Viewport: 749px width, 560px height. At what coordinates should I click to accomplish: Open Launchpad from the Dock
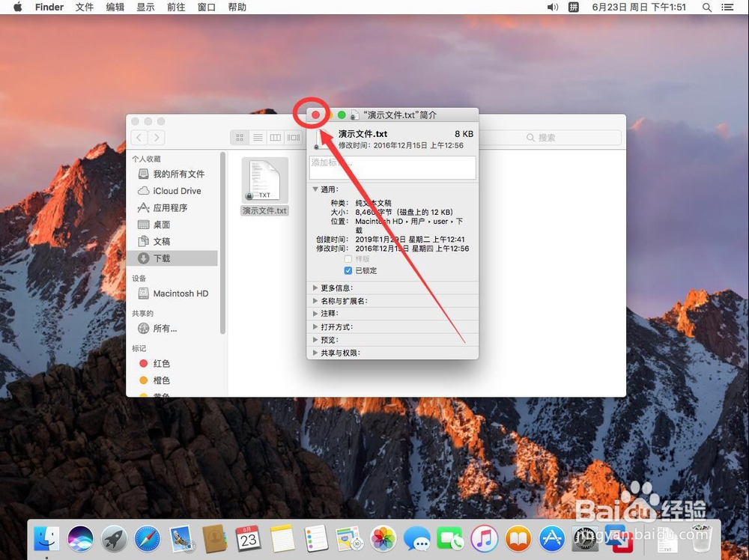[114, 538]
